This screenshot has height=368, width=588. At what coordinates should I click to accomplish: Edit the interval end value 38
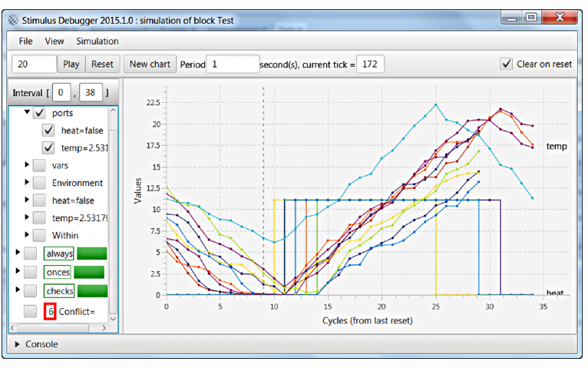91,94
